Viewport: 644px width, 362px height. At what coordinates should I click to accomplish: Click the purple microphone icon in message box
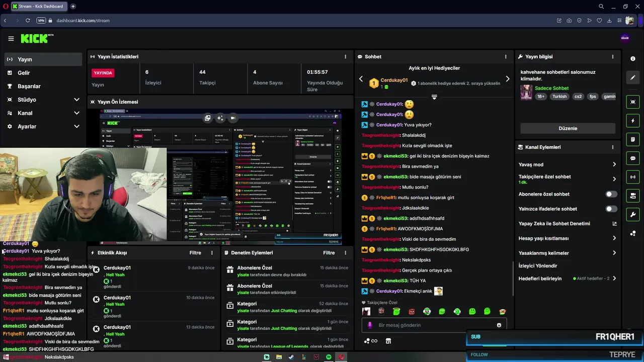[x=370, y=325]
